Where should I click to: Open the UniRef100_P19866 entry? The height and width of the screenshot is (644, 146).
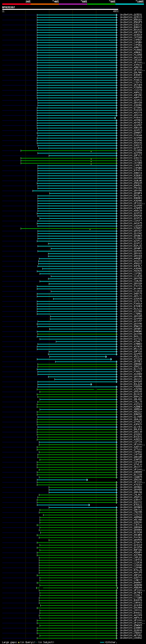click(x=131, y=50)
